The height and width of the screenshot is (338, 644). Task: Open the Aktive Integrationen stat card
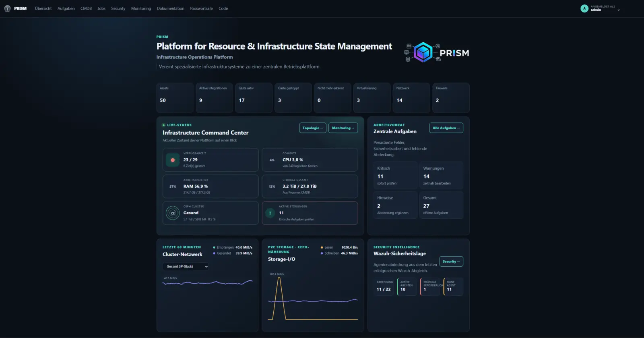click(215, 98)
